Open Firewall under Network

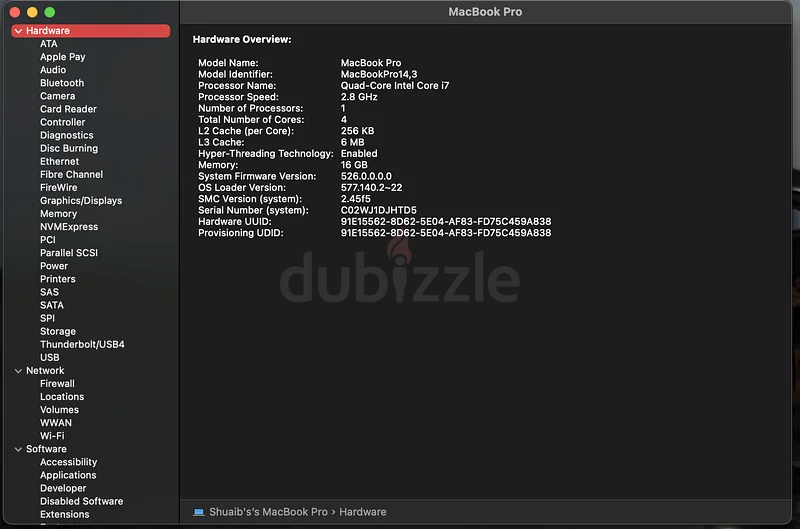57,384
